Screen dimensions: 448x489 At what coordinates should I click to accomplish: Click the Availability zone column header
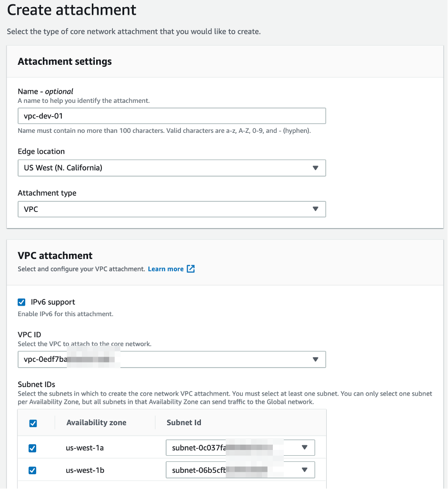pyautogui.click(x=96, y=422)
